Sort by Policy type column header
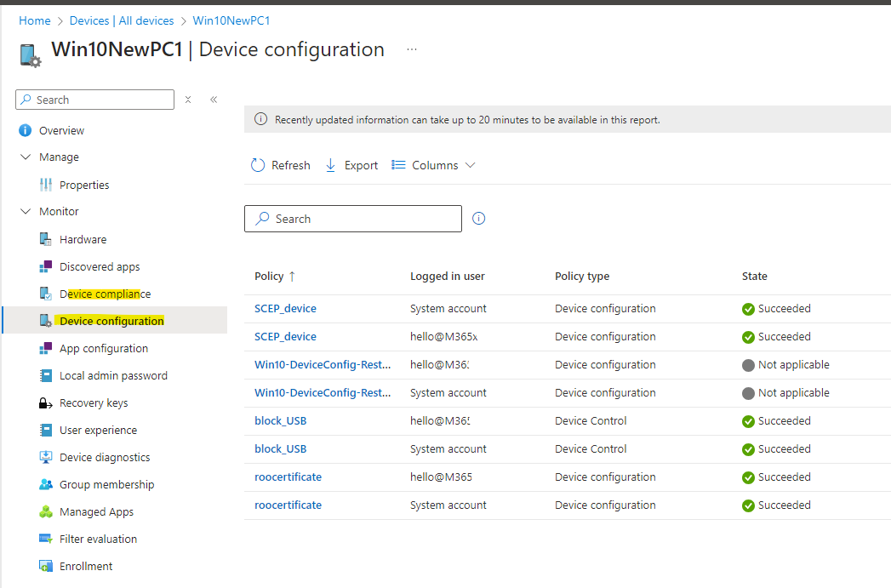This screenshot has width=891, height=588. point(582,277)
